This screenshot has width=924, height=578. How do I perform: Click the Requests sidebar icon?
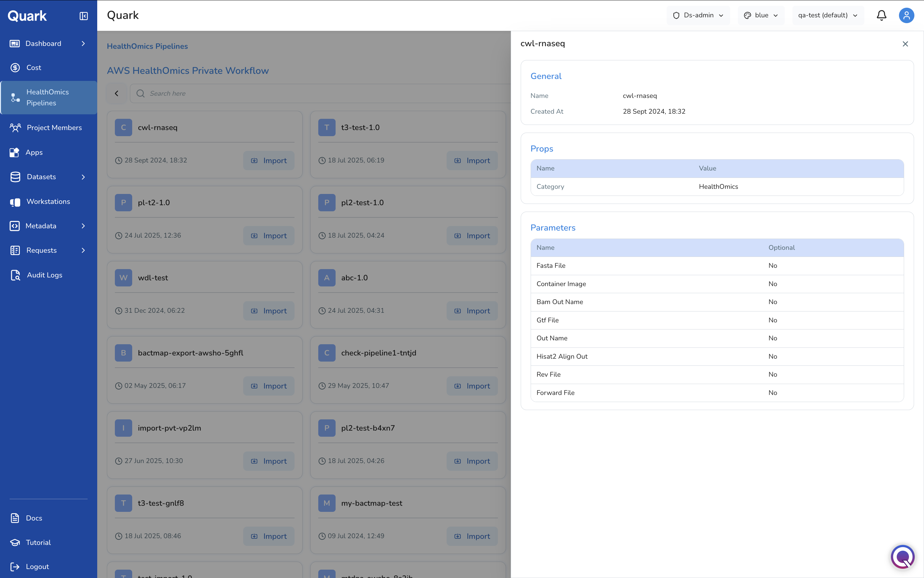[x=15, y=250]
